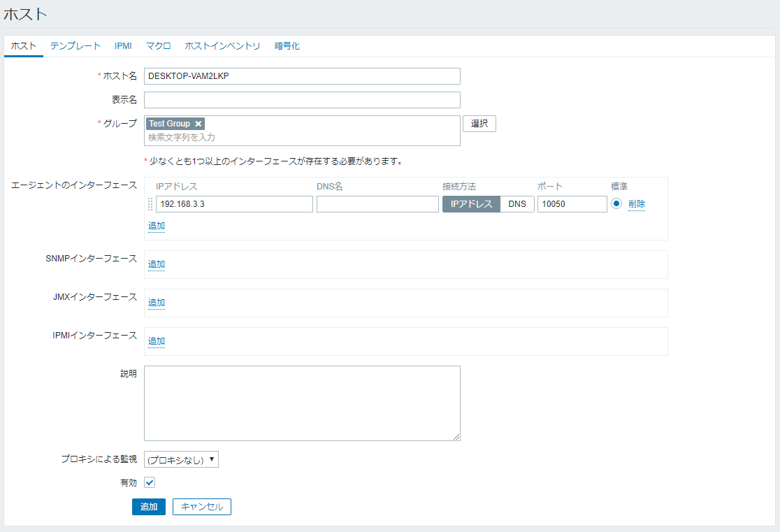Switch to the マクロ tab

pos(158,46)
